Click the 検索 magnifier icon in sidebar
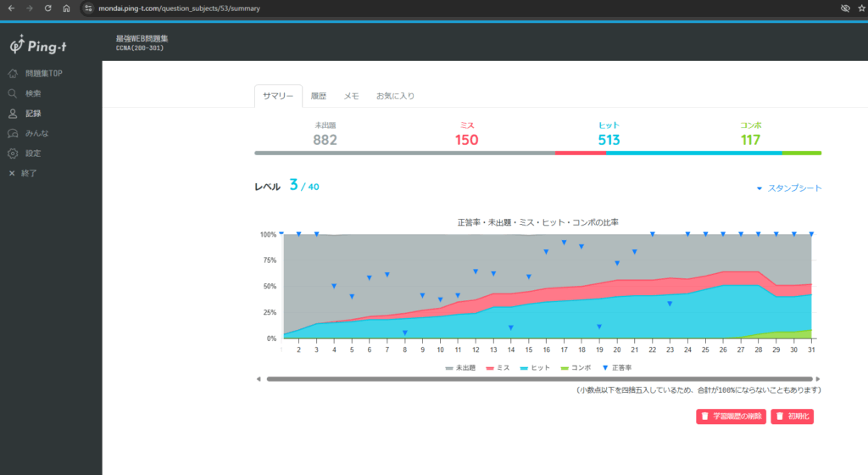Screen dimensions: 868x475 click(13, 93)
